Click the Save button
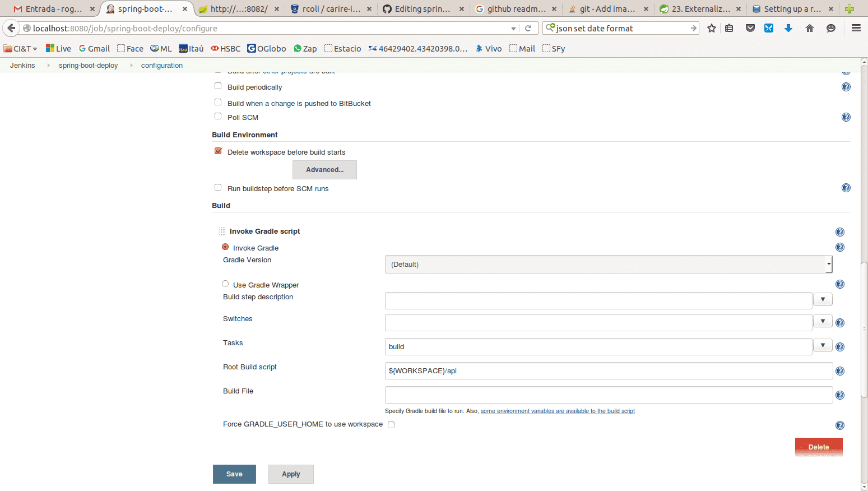This screenshot has height=491, width=868. click(234, 474)
